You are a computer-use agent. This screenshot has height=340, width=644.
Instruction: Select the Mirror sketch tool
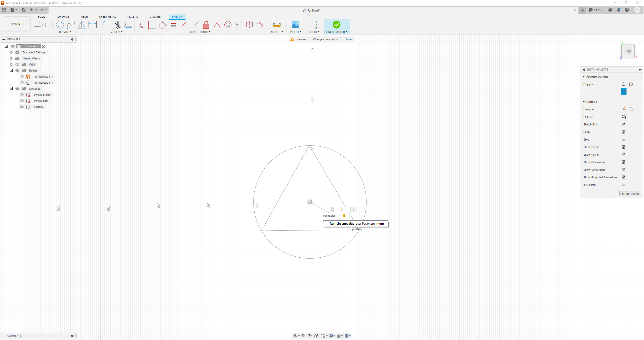[x=82, y=25]
